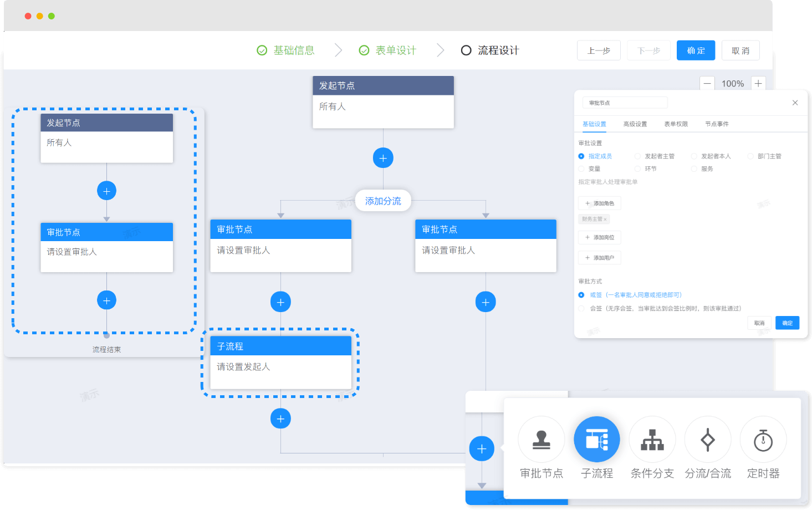This screenshot has width=812, height=510.
Task: Choose the 部门主管 radio option
Action: click(750, 156)
